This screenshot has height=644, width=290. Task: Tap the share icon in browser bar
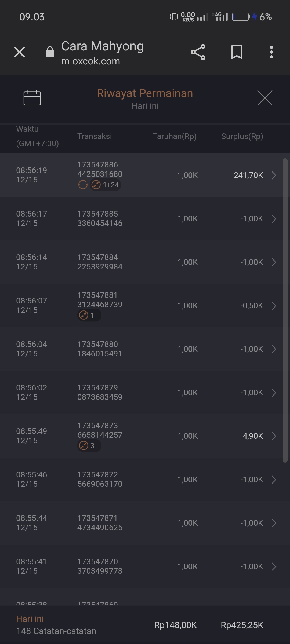(198, 52)
